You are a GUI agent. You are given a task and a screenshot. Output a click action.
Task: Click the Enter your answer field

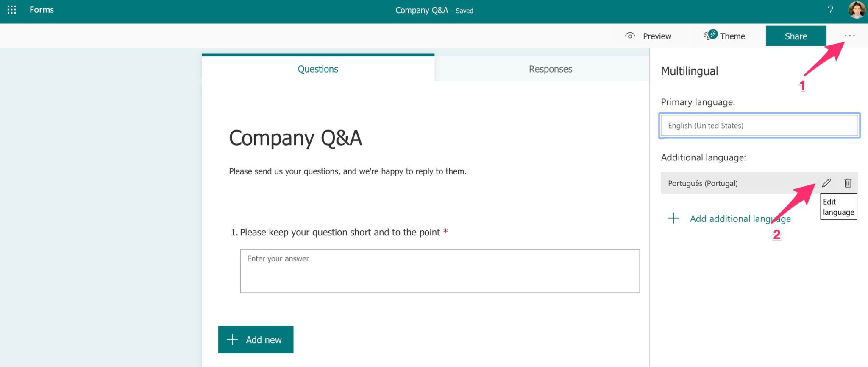click(440, 271)
